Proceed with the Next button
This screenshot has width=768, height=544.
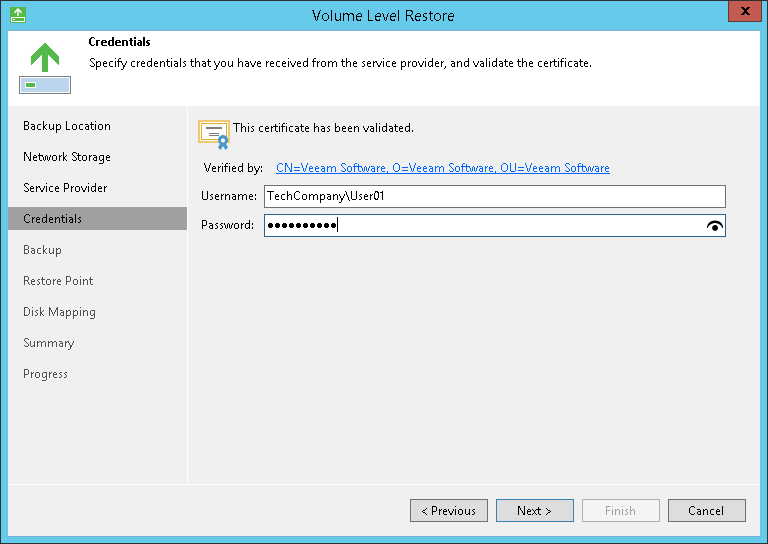[534, 511]
